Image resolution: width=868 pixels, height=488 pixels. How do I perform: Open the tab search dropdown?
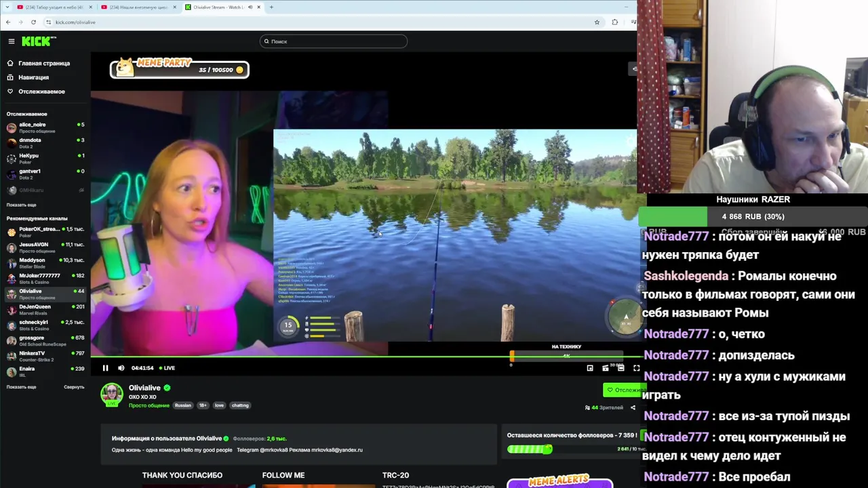coord(6,7)
